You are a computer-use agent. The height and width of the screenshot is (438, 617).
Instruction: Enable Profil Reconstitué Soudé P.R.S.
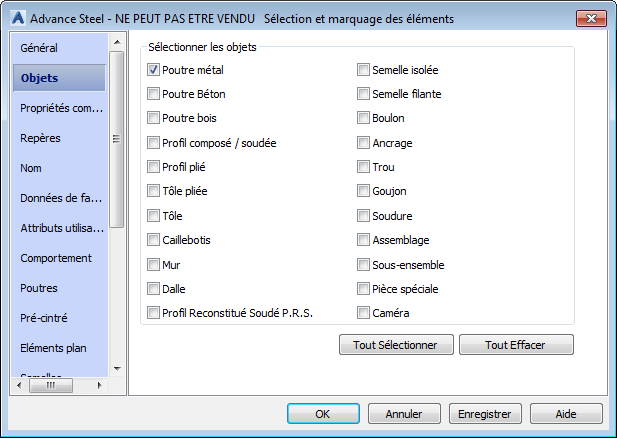click(x=154, y=313)
